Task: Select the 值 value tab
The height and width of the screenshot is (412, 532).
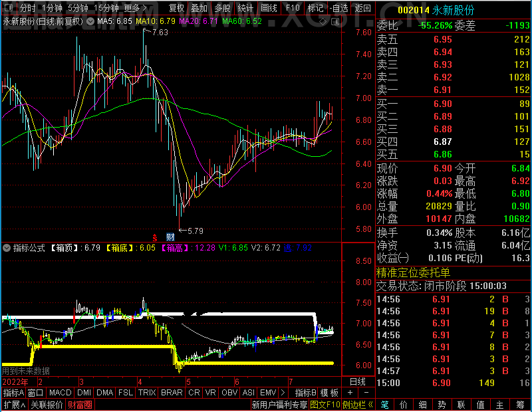Action: (x=480, y=405)
